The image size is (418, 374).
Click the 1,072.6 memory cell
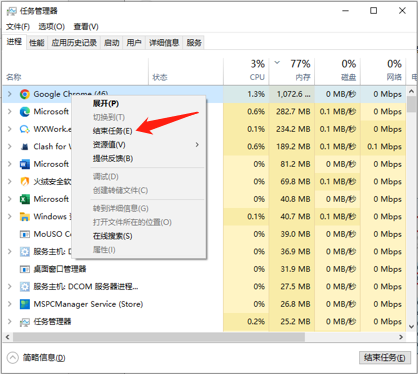click(x=292, y=94)
